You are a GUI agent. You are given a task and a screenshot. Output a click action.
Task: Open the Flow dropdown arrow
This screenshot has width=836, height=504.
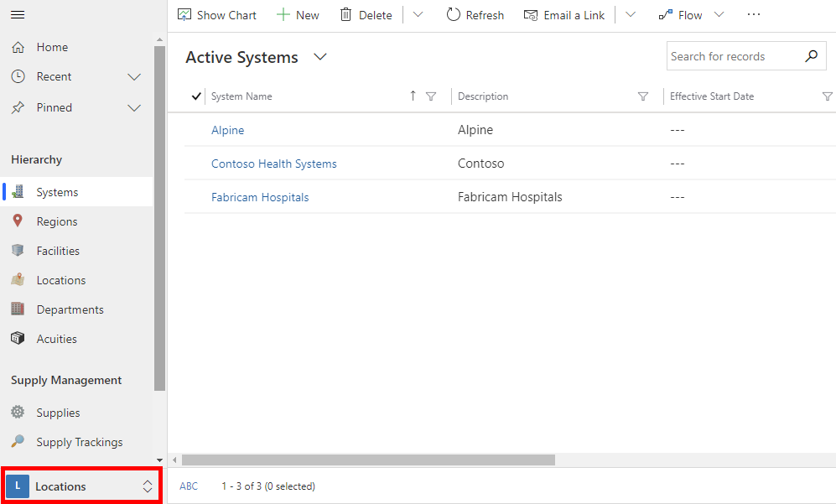pos(719,14)
